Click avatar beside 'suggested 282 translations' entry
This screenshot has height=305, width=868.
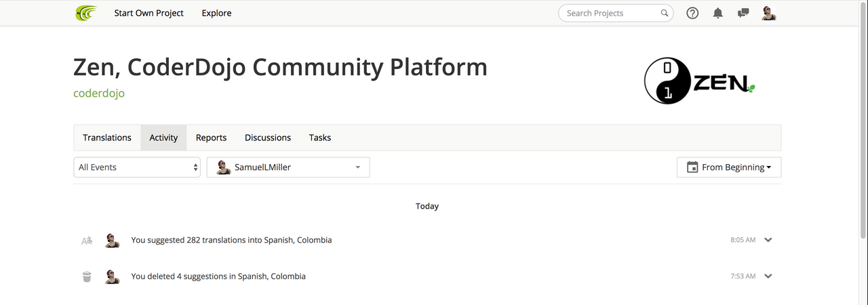(113, 240)
